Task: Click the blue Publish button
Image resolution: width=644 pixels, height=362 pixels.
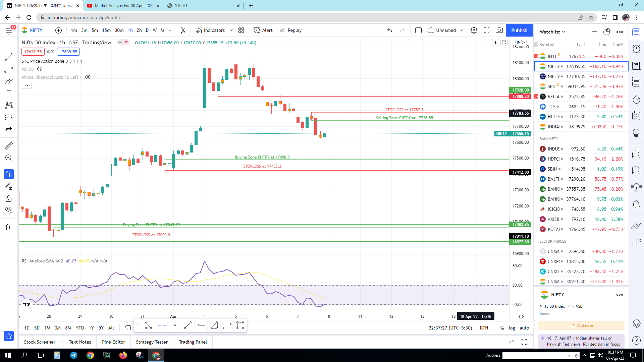Action: (x=519, y=30)
